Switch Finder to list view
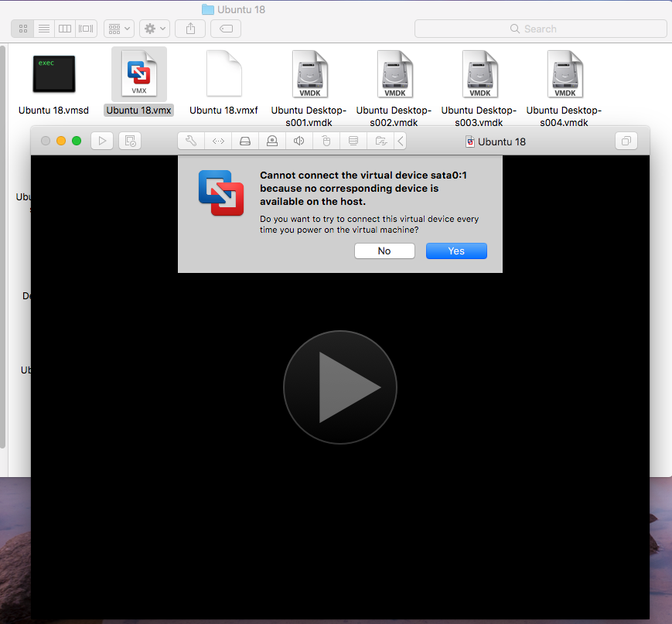672x624 pixels. 44,29
